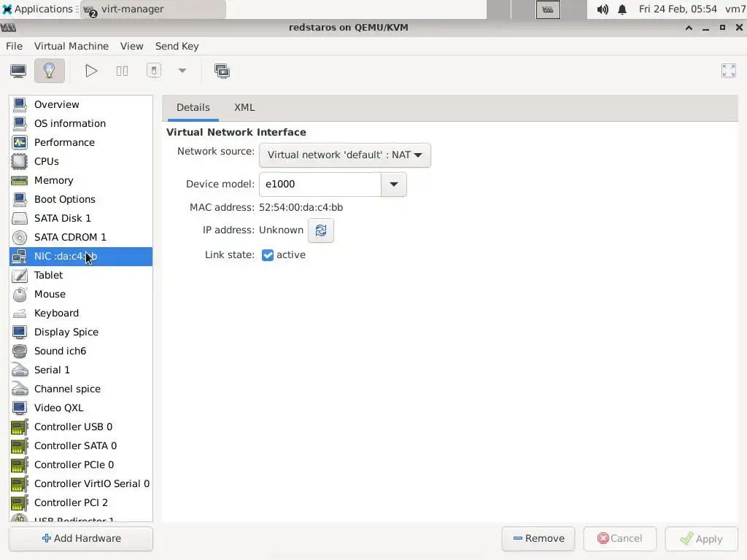Switch to fullscreen view icon
747x560 pixels.
729,71
